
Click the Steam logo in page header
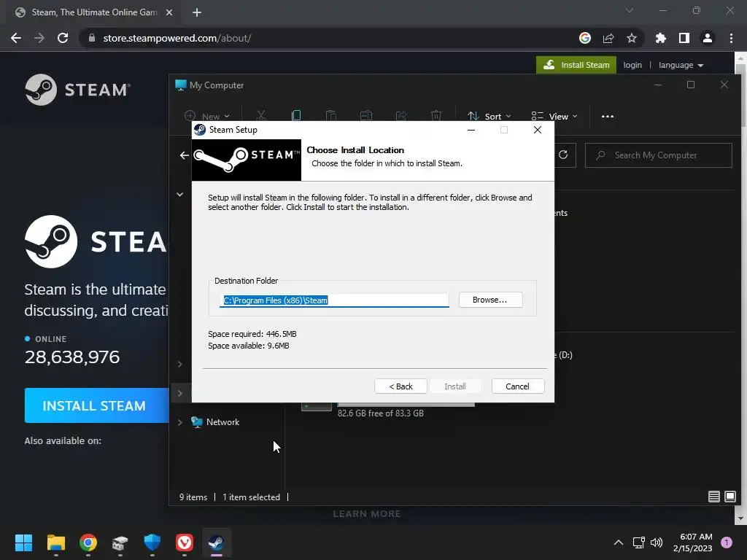(x=77, y=90)
